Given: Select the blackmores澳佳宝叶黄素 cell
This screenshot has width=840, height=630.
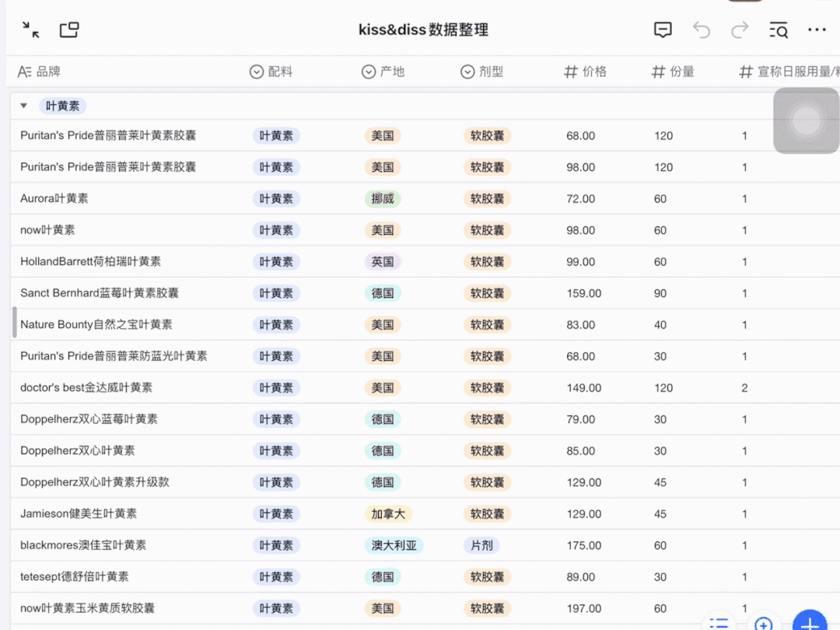Looking at the screenshot, I should [x=83, y=545].
